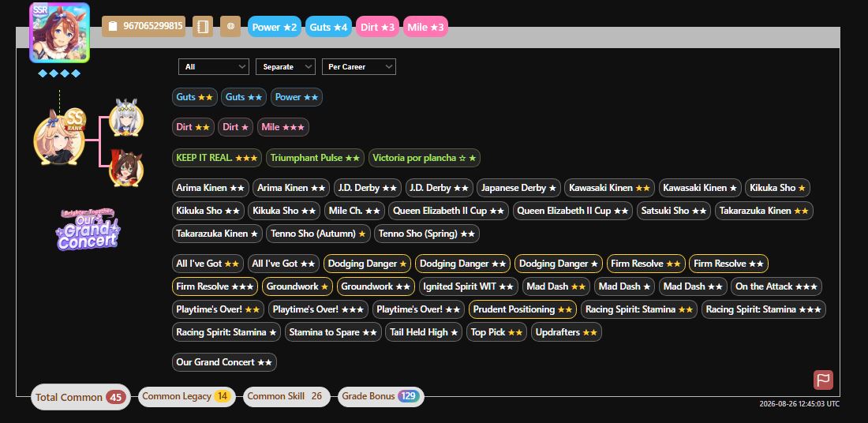Click the Top Pick ★★ tag
The image size is (868, 423).
(x=496, y=332)
